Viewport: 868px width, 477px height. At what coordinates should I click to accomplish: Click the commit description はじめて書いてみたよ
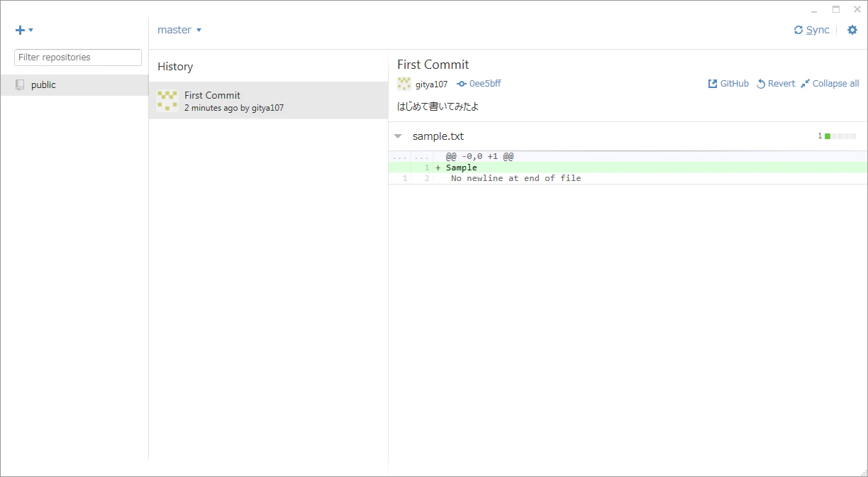pyautogui.click(x=438, y=107)
